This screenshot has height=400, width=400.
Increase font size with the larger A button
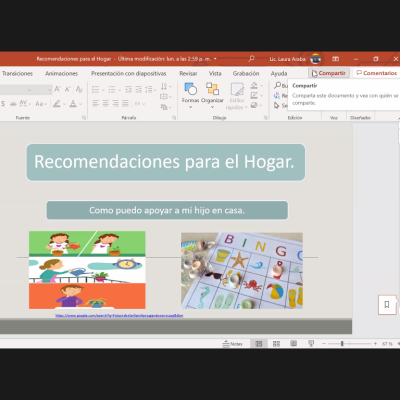pos(57,89)
